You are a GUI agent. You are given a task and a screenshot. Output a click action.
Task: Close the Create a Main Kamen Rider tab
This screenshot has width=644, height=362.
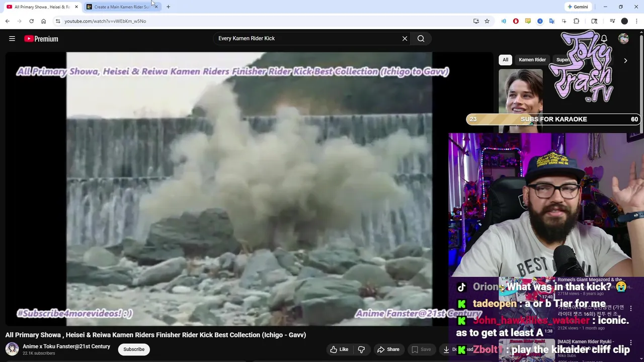(x=156, y=7)
